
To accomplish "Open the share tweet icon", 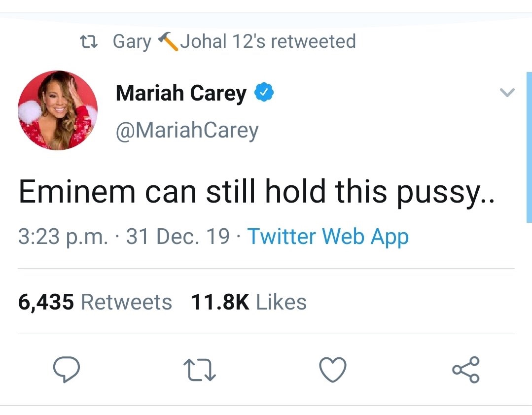I will pyautogui.click(x=465, y=370).
